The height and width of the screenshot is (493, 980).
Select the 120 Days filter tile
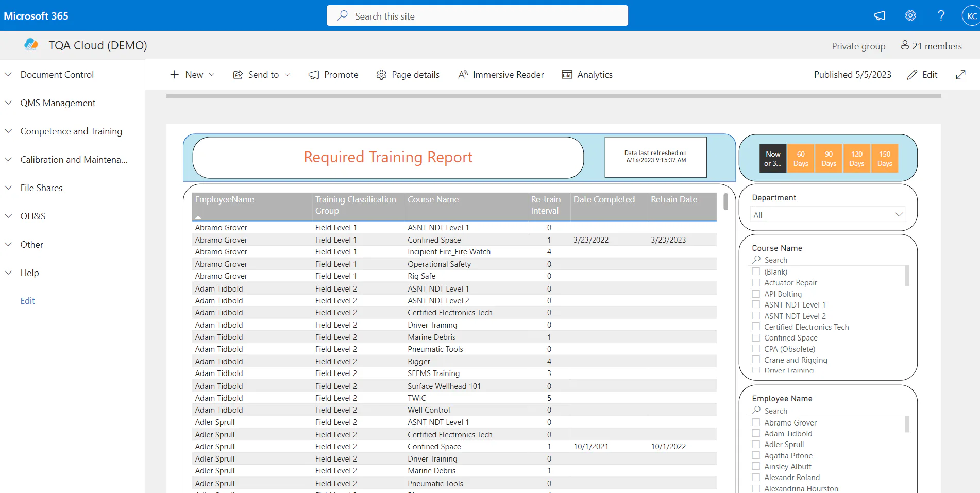[x=856, y=158]
